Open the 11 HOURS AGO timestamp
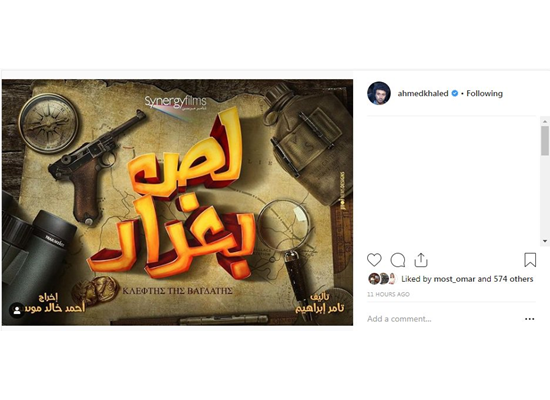The height and width of the screenshot is (400, 550). tap(388, 294)
